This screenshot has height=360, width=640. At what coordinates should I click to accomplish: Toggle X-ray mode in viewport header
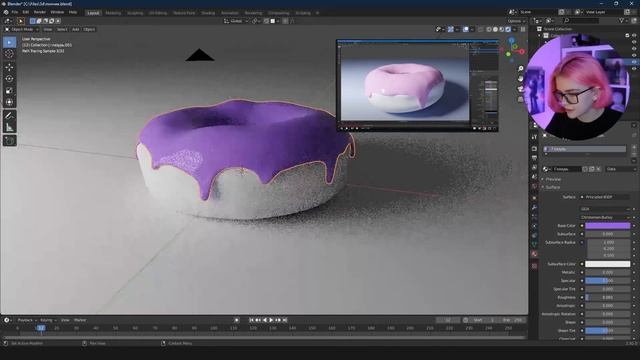click(480, 29)
